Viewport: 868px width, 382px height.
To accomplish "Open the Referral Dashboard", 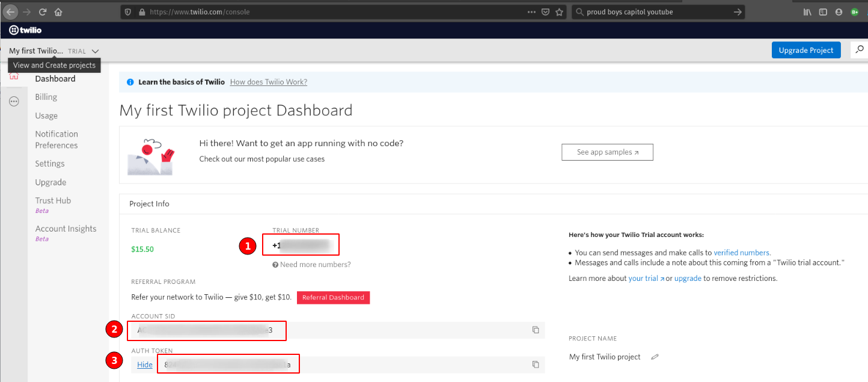I will pyautogui.click(x=333, y=297).
